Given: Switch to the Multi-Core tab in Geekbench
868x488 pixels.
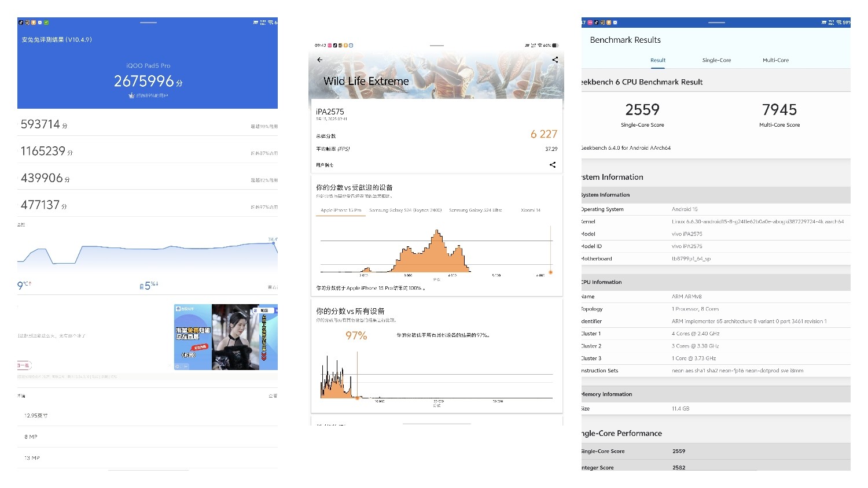Looking at the screenshot, I should pyautogui.click(x=775, y=60).
